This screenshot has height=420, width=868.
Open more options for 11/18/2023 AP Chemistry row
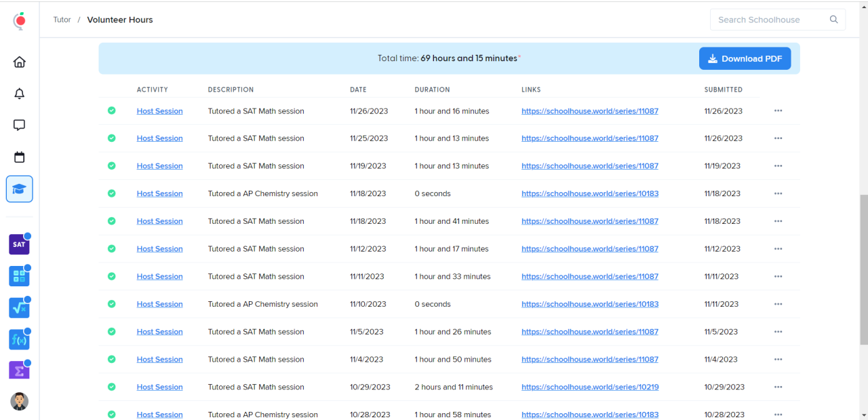pyautogui.click(x=778, y=193)
